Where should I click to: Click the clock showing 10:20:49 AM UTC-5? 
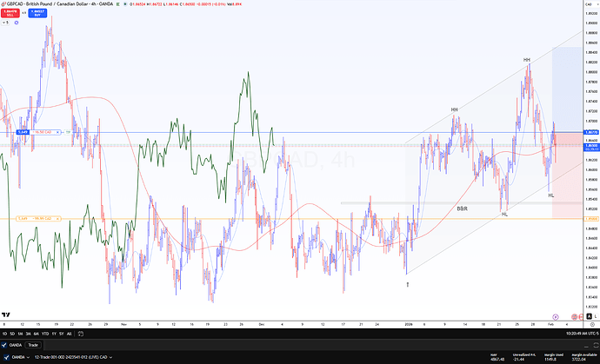(x=582, y=334)
